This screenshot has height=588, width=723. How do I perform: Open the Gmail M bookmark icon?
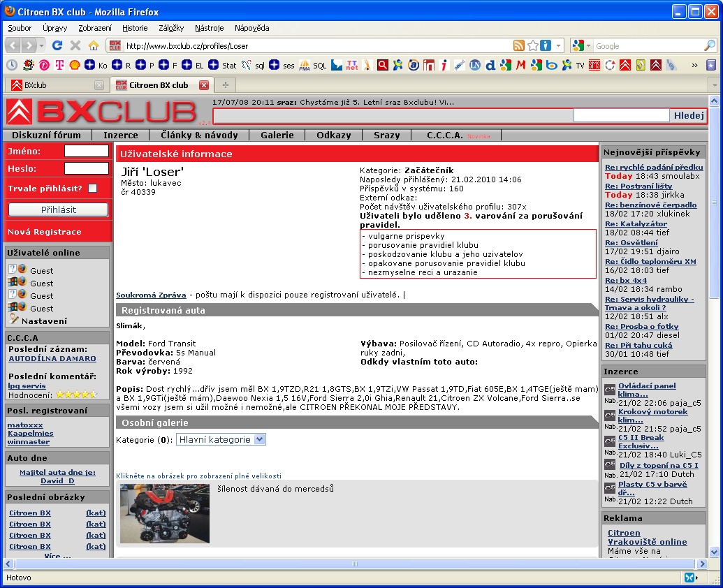[x=520, y=66]
